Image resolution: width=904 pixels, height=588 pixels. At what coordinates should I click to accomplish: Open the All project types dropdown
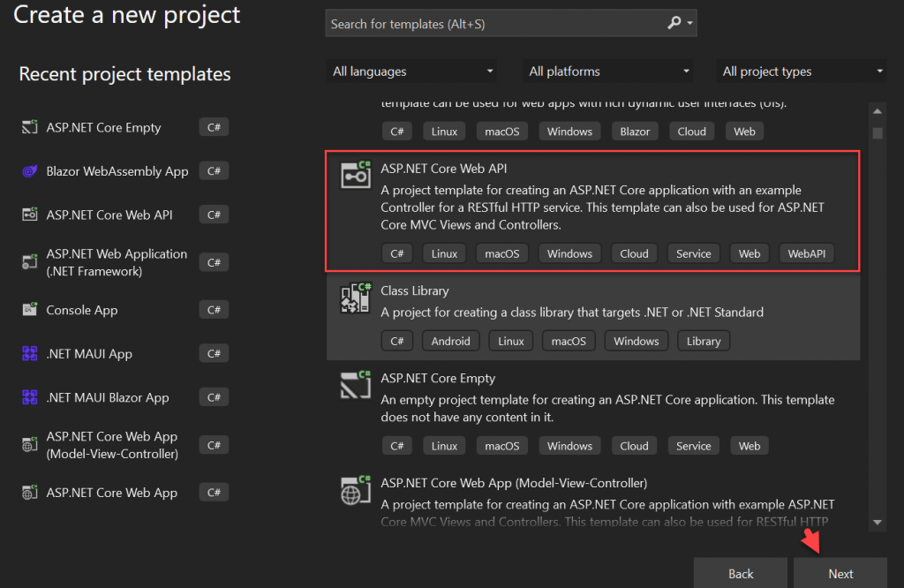[x=802, y=72]
